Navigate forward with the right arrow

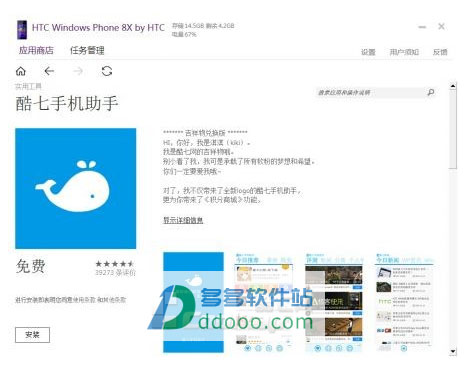pyautogui.click(x=78, y=71)
